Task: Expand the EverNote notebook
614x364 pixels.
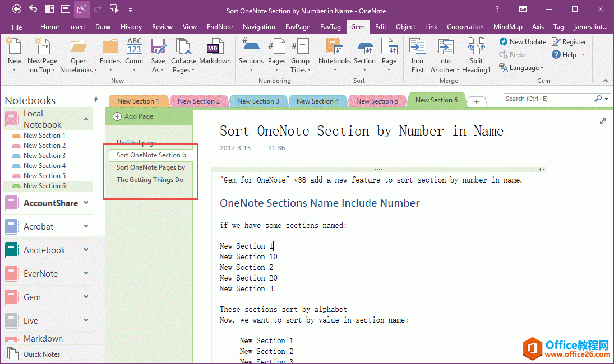Action: click(x=86, y=273)
